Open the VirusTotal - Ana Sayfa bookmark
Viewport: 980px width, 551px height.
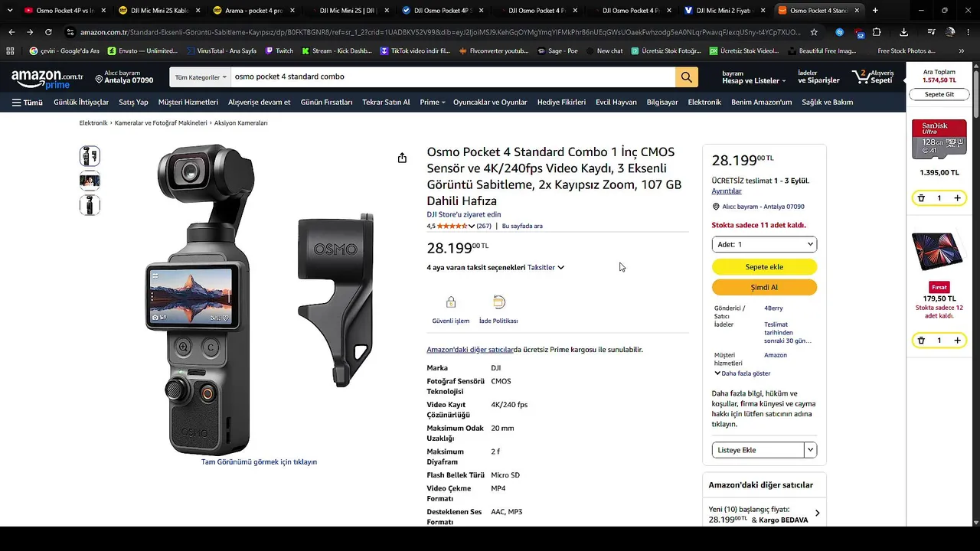pos(220,51)
